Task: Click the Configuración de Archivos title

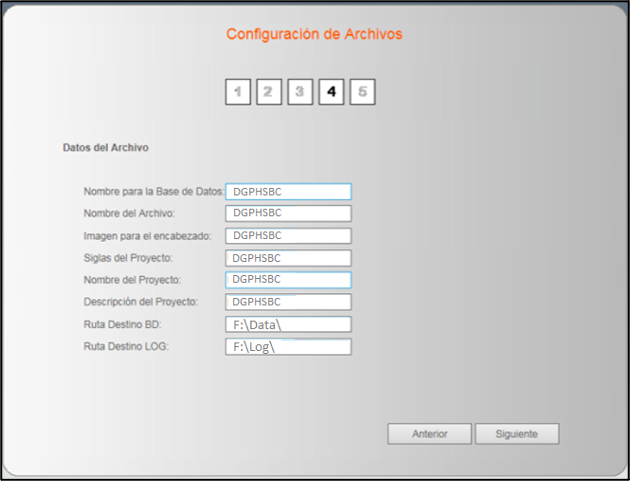Action: (x=314, y=34)
